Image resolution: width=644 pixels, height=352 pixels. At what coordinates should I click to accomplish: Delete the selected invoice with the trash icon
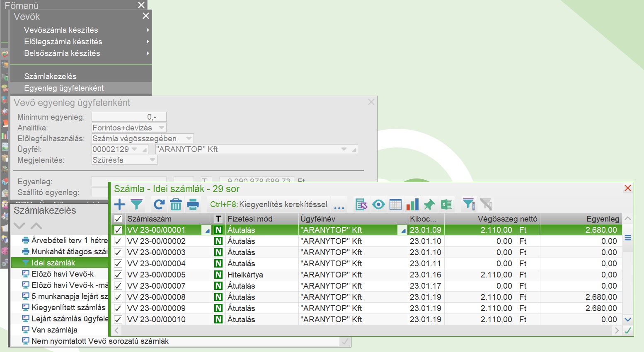coord(176,204)
